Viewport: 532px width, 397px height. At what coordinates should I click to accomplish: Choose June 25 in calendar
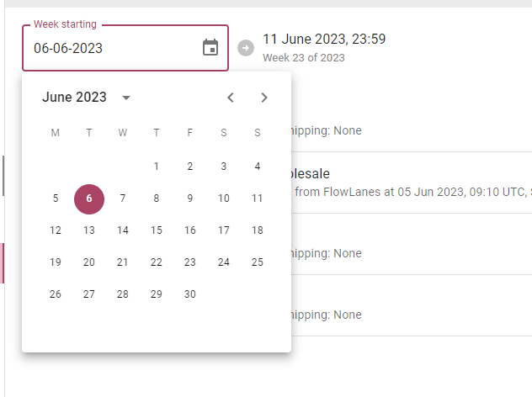tap(258, 262)
